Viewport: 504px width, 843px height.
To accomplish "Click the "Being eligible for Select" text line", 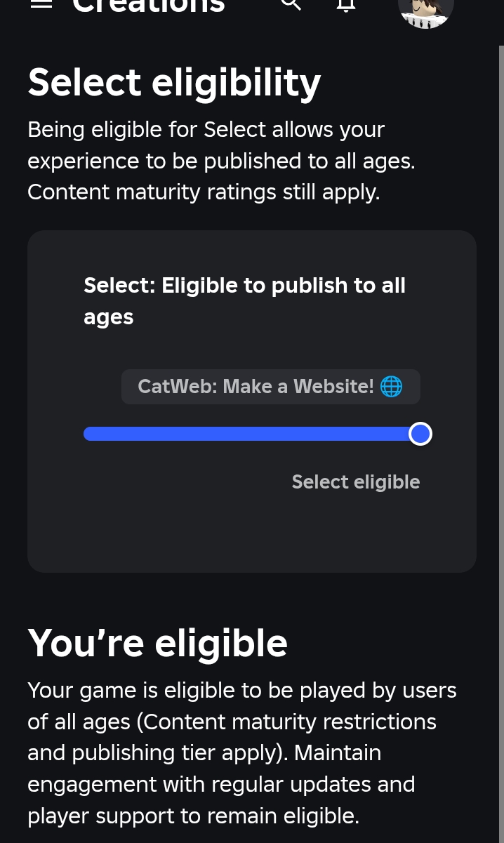I will click(206, 130).
